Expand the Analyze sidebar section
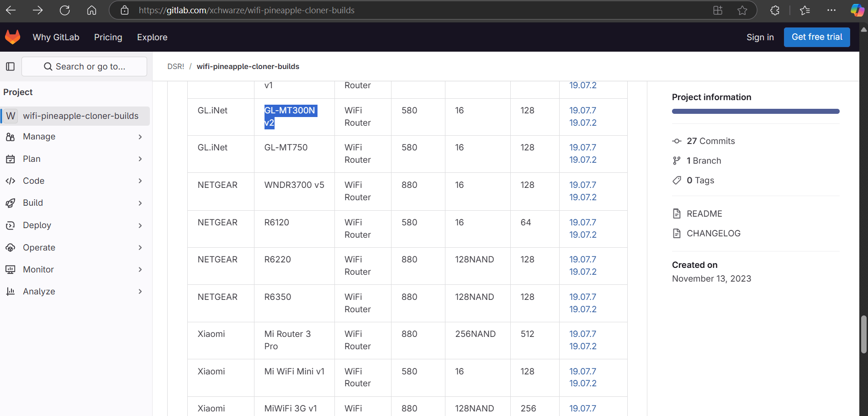 click(75, 292)
